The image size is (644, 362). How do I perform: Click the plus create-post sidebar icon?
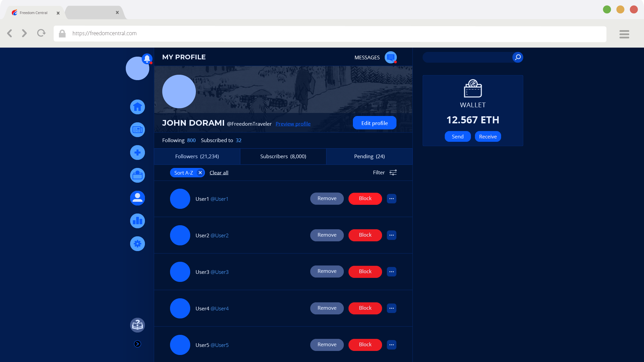coord(138,153)
